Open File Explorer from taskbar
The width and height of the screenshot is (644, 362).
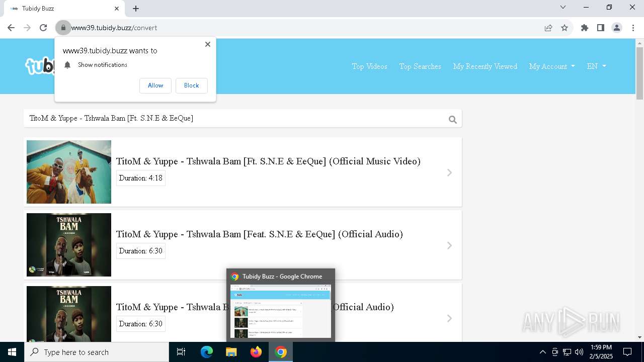coord(231,352)
